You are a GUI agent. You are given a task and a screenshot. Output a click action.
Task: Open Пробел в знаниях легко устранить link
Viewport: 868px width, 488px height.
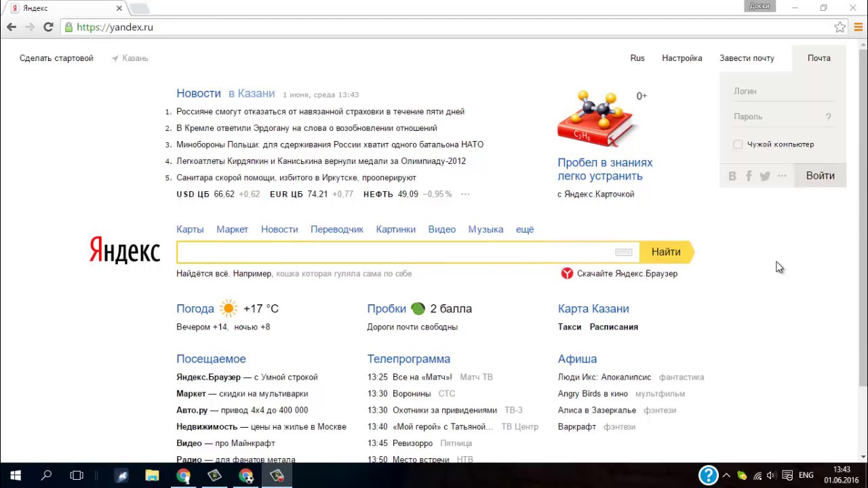coord(605,169)
